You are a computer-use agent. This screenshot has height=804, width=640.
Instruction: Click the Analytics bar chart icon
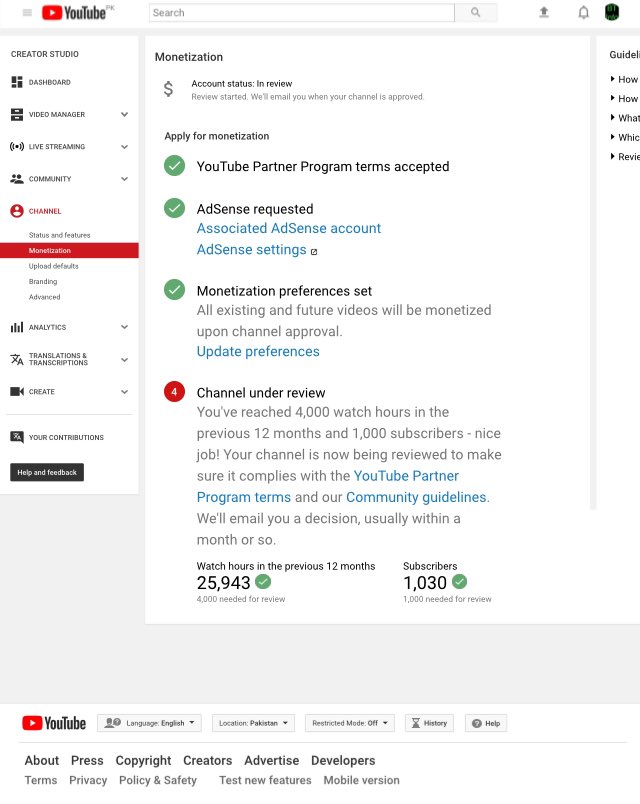[17, 327]
